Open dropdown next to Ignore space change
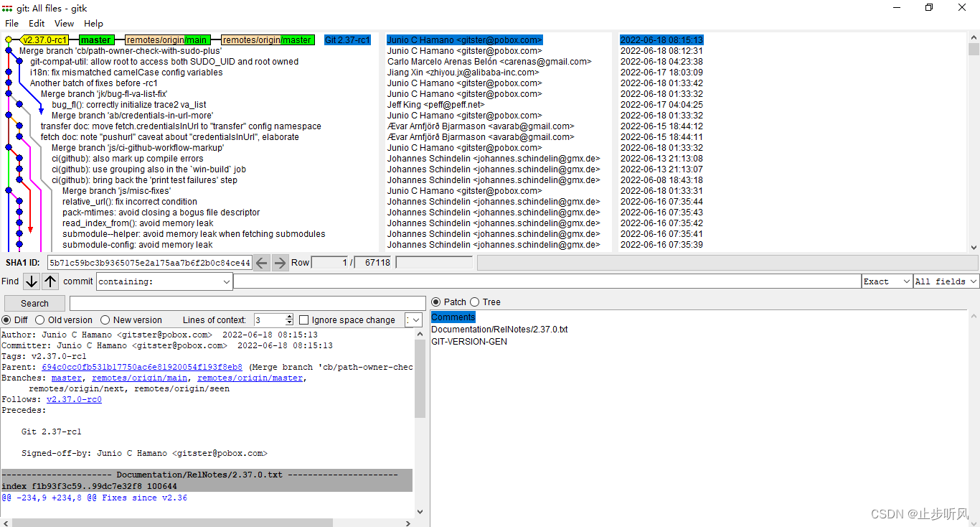The width and height of the screenshot is (980, 527). click(413, 320)
